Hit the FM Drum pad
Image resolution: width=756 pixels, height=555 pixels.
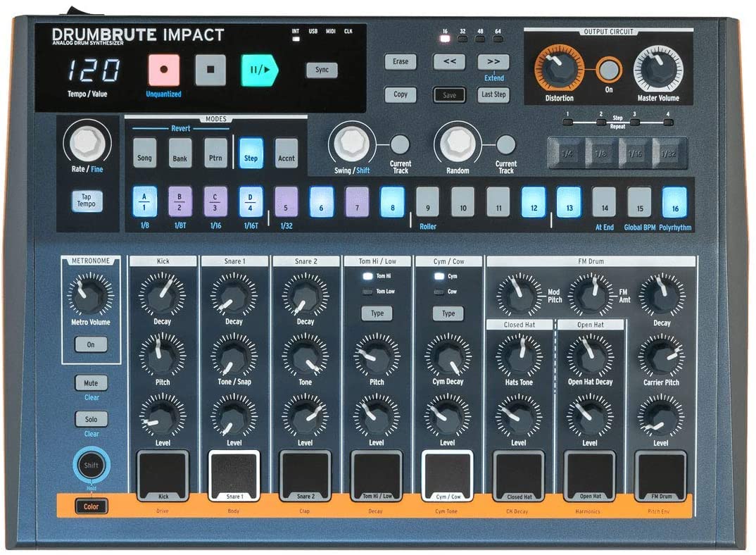coord(661,475)
